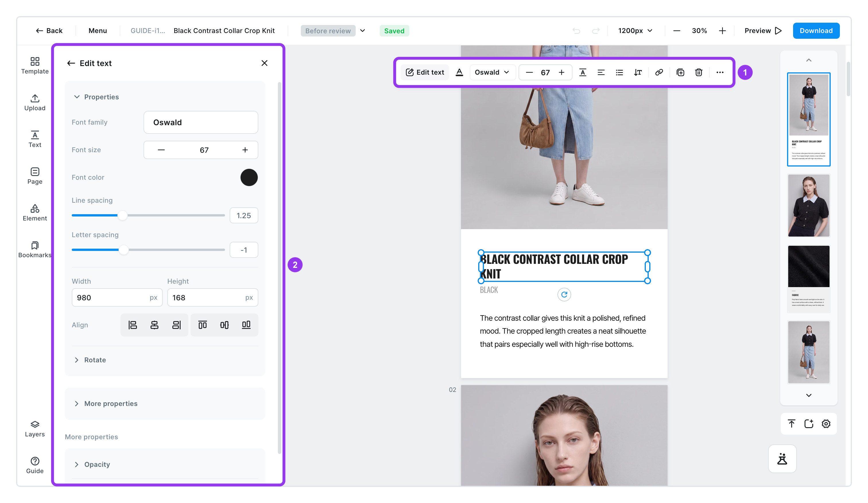Screen dimensions: 868x503
Task: Align element to bottom edge
Action: (246, 325)
